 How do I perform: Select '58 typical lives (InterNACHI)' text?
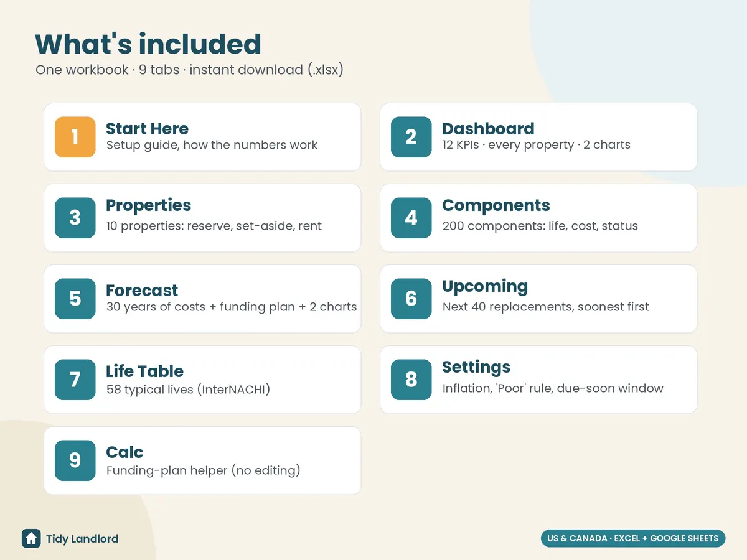[x=188, y=390]
